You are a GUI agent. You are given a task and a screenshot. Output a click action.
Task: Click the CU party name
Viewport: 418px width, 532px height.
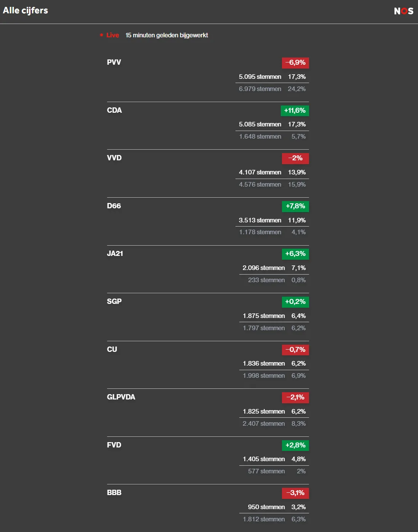[112, 349]
